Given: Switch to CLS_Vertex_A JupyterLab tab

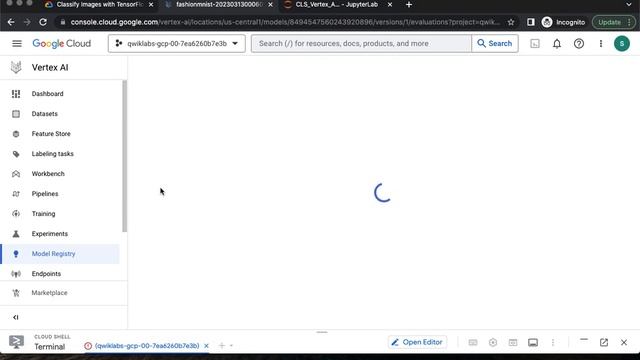Looking at the screenshot, I should 338,4.
